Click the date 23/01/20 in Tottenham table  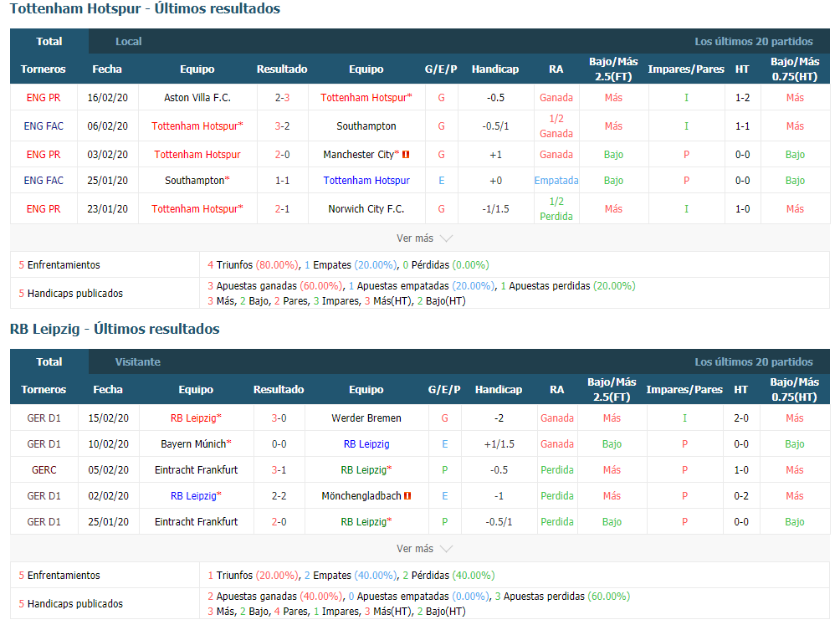click(x=108, y=209)
